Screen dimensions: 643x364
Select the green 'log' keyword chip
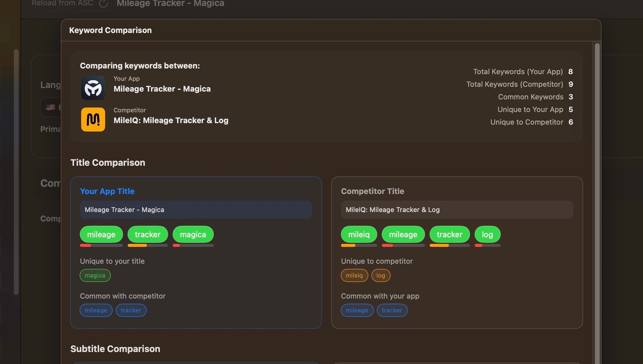(487, 235)
